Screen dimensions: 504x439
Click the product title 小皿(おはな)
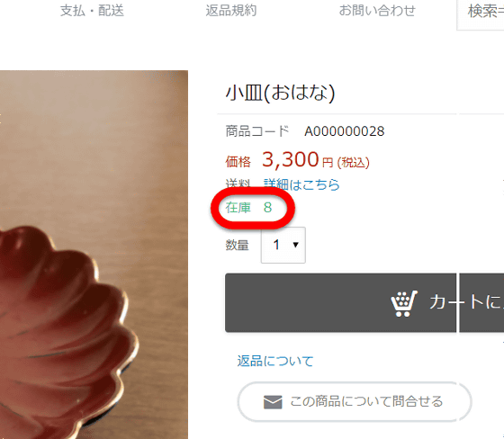280,93
